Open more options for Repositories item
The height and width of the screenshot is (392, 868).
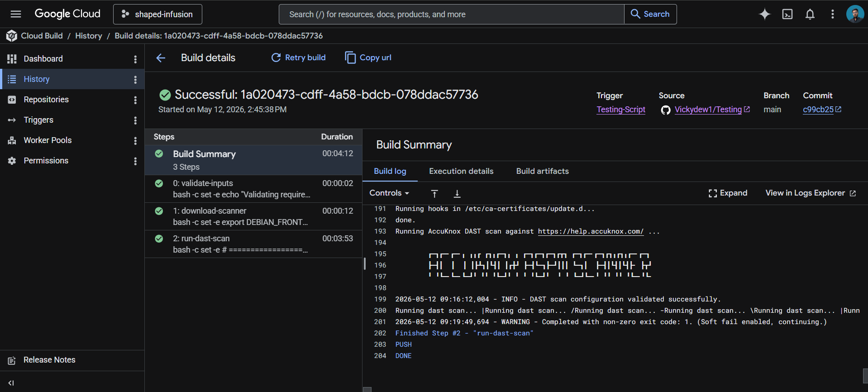point(135,100)
